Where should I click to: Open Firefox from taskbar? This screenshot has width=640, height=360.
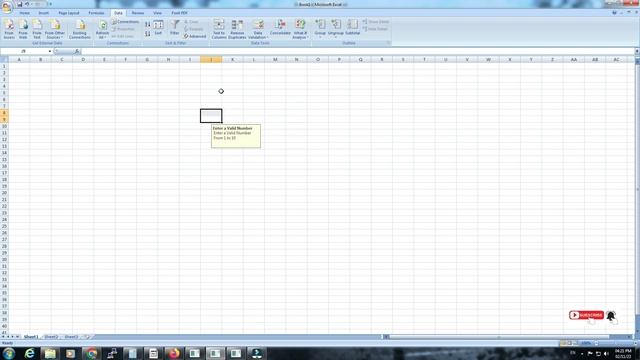point(174,353)
